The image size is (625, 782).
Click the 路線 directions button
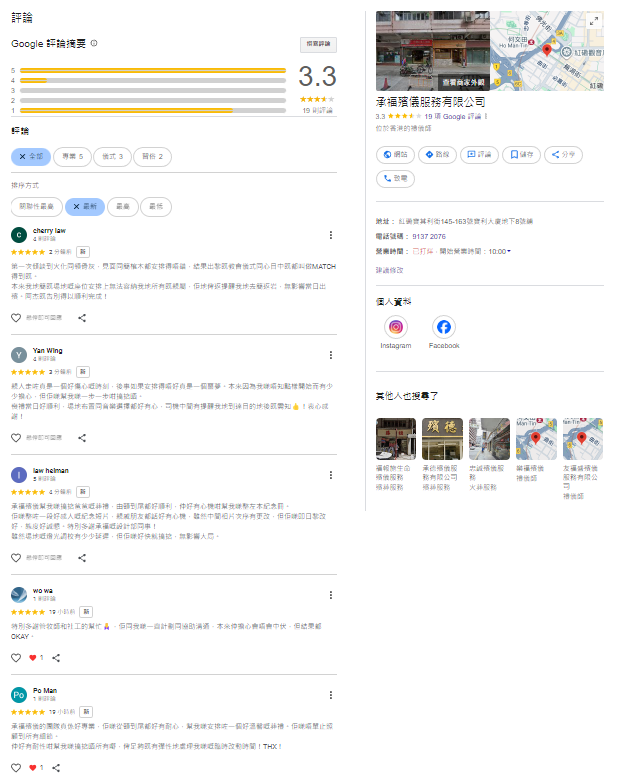[437, 155]
